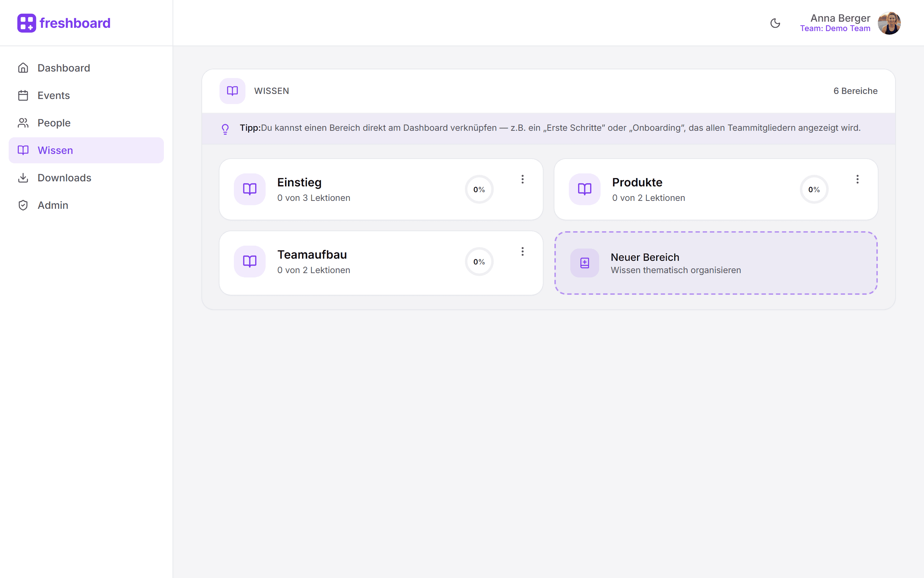This screenshot has width=924, height=578.
Task: Open Teamaufbau three-dot options menu
Action: point(523,251)
